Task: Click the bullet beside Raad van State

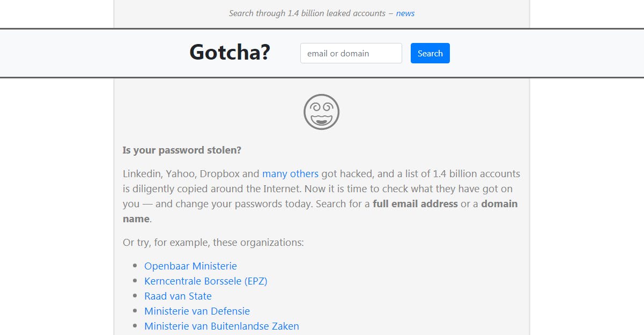Action: tap(135, 296)
